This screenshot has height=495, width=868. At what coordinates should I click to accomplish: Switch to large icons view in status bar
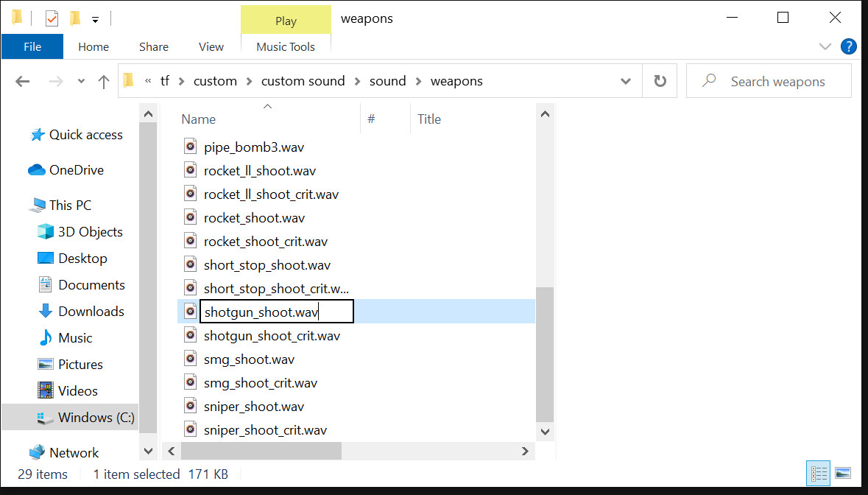843,473
